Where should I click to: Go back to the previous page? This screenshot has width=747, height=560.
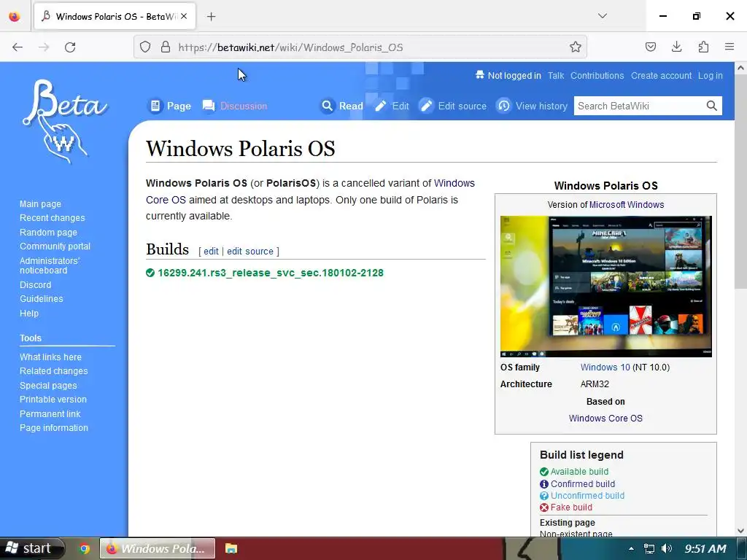pos(18,47)
